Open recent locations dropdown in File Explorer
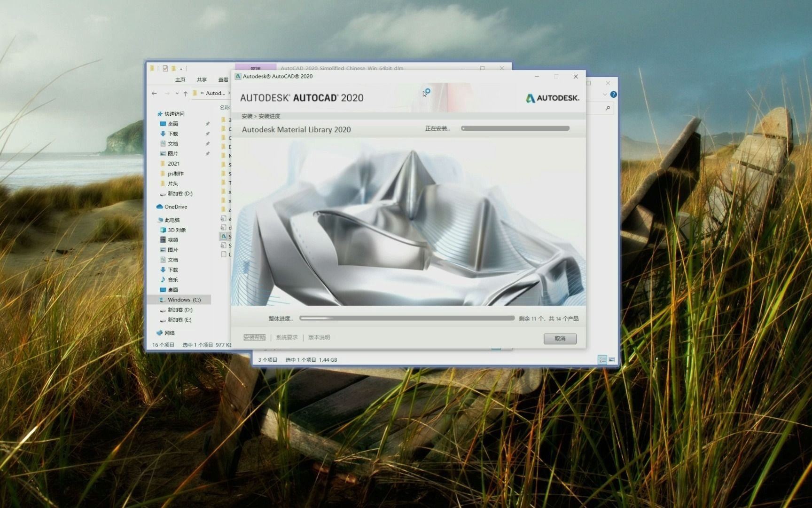The height and width of the screenshot is (508, 812). (x=177, y=94)
